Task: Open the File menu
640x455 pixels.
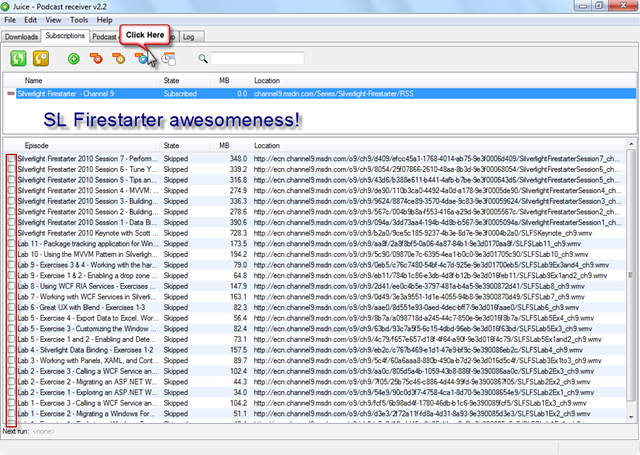Action: pos(10,20)
